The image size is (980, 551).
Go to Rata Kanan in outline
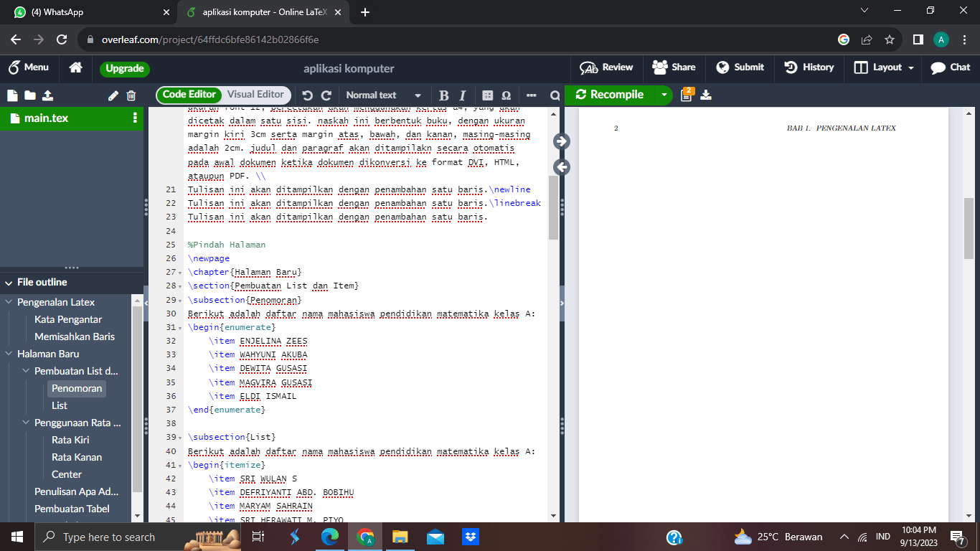coord(77,457)
